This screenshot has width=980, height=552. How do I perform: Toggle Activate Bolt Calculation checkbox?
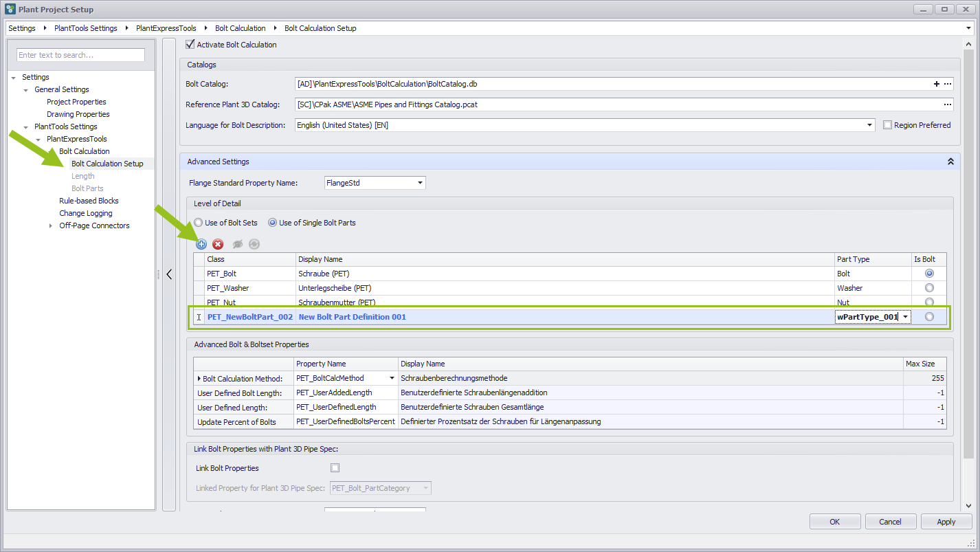(190, 45)
